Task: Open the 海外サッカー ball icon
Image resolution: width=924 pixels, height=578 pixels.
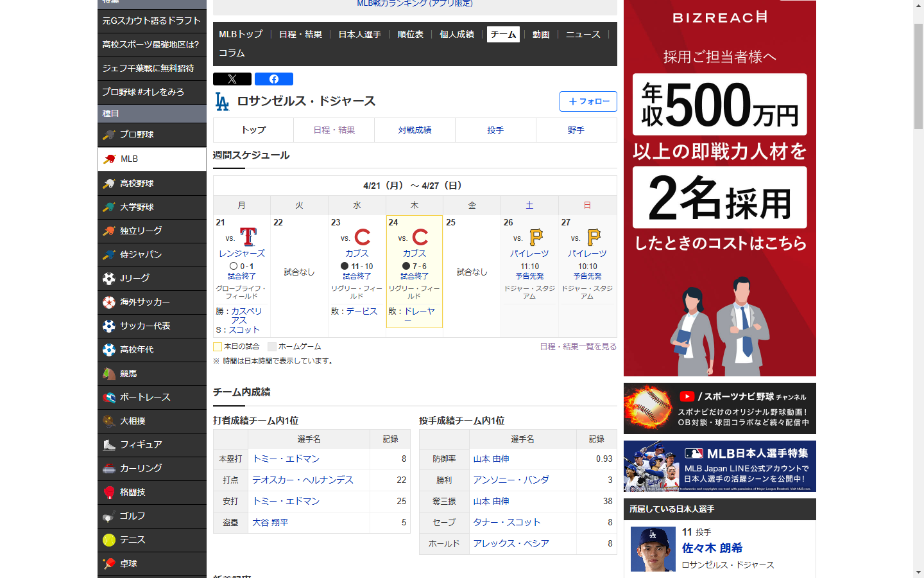Action: [x=109, y=302]
